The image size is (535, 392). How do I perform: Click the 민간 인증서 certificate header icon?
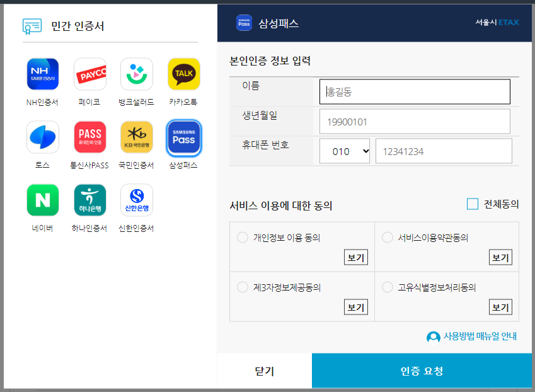pos(32,26)
